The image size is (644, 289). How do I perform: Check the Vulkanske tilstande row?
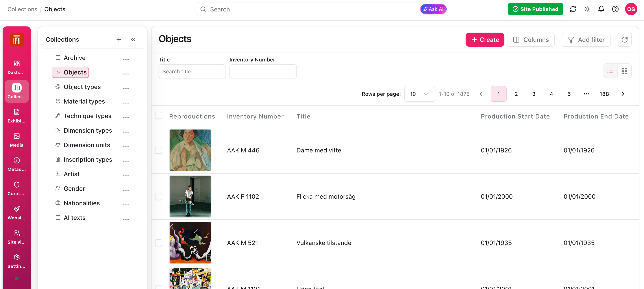159,243
